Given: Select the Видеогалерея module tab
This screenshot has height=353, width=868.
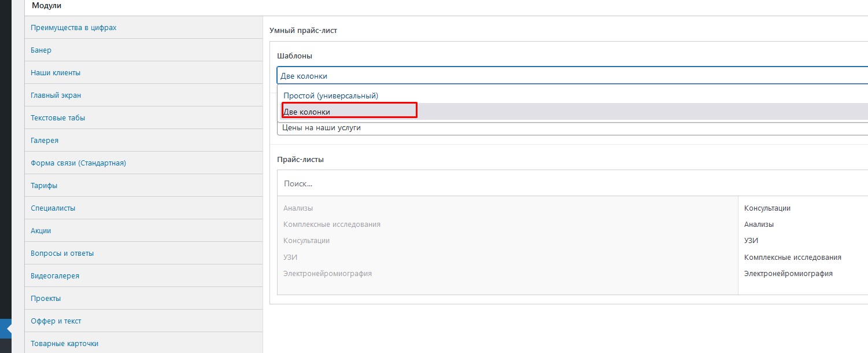Looking at the screenshot, I should (55, 276).
